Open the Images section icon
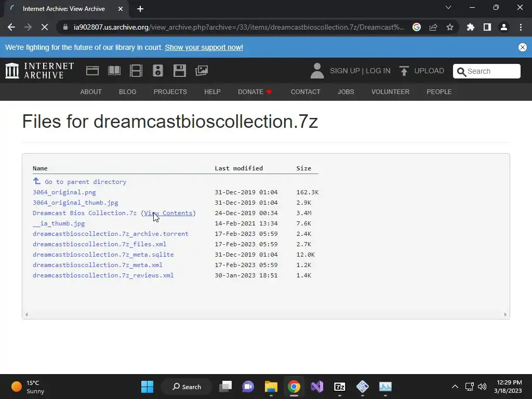The height and width of the screenshot is (399, 532). 202,71
